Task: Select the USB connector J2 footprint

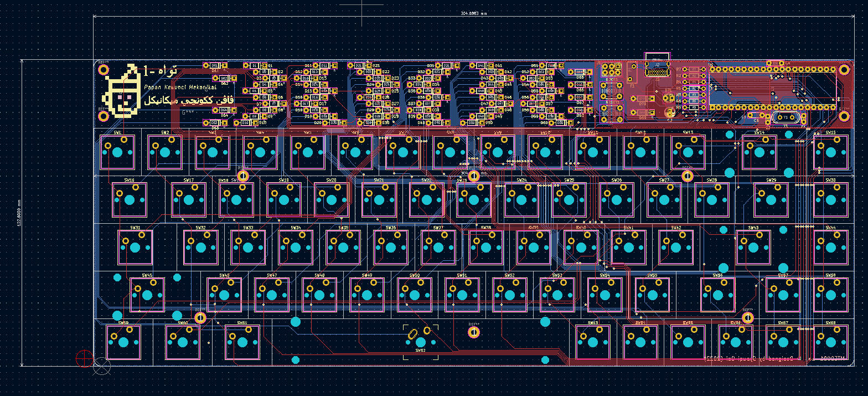Action: coord(657,64)
